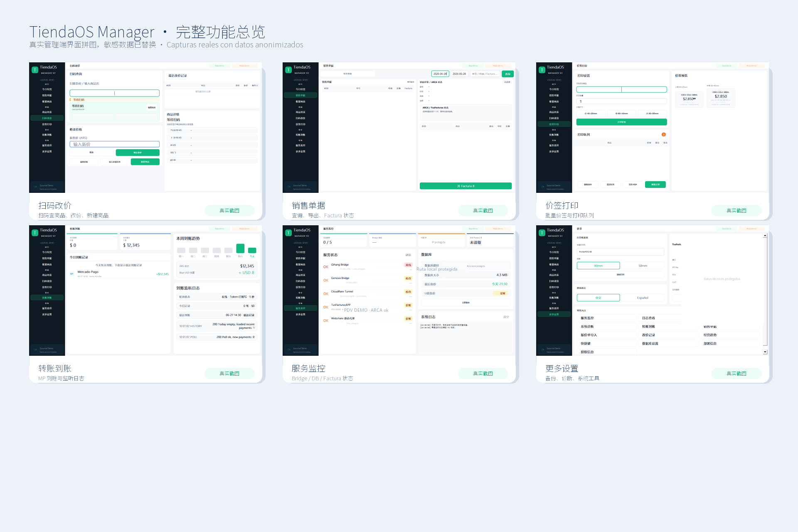Open 日志查看 quick entry
798x532 pixels.
[x=667, y=318]
